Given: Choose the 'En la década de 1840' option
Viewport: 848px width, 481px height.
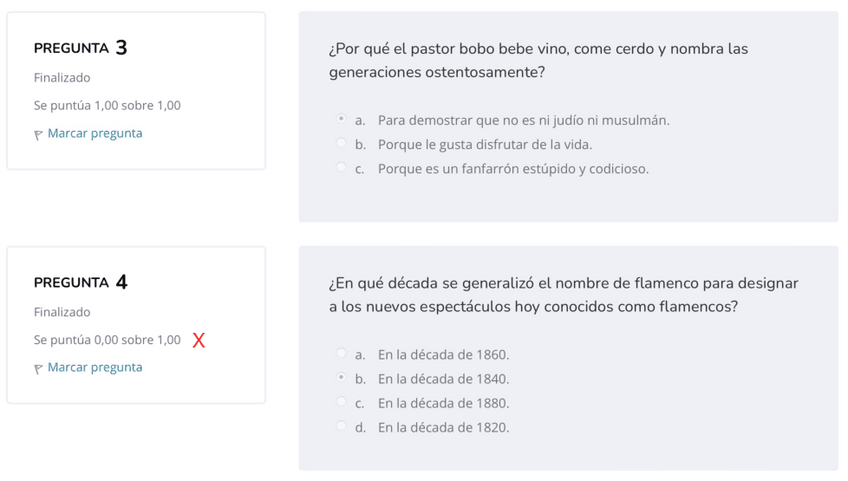Looking at the screenshot, I should click(x=341, y=378).
